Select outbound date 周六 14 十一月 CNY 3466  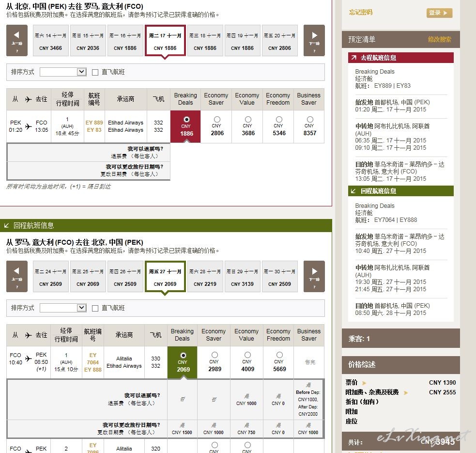(x=51, y=41)
